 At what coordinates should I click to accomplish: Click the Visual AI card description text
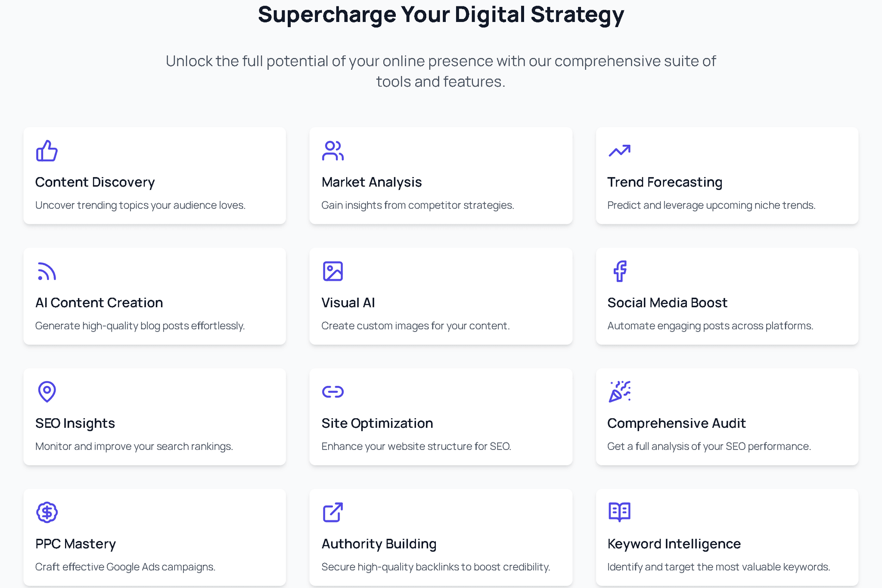click(415, 326)
